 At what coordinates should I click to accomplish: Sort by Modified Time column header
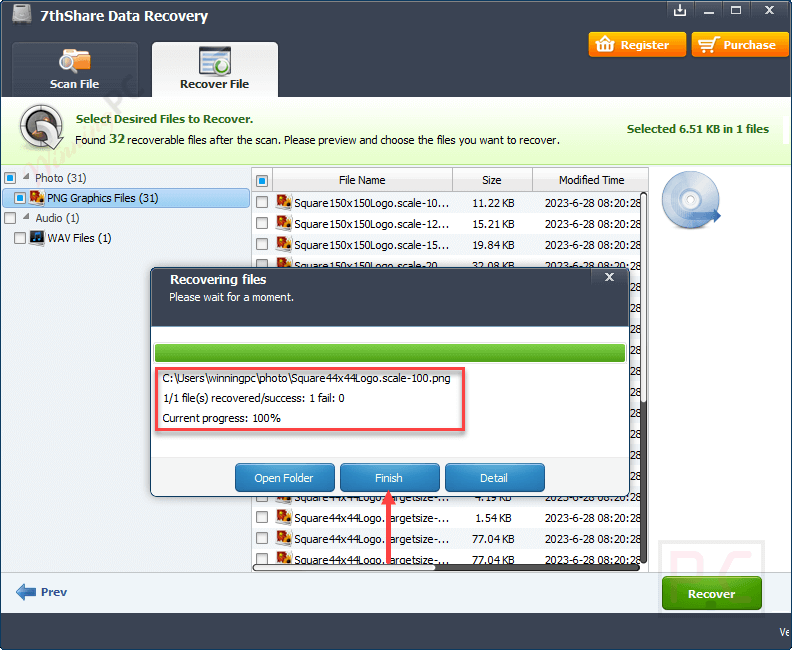[591, 180]
